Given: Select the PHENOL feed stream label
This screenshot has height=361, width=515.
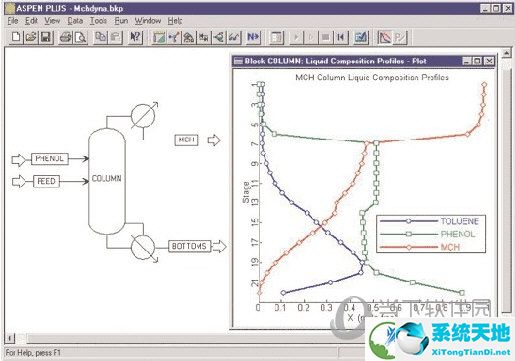Looking at the screenshot, I should [50, 159].
